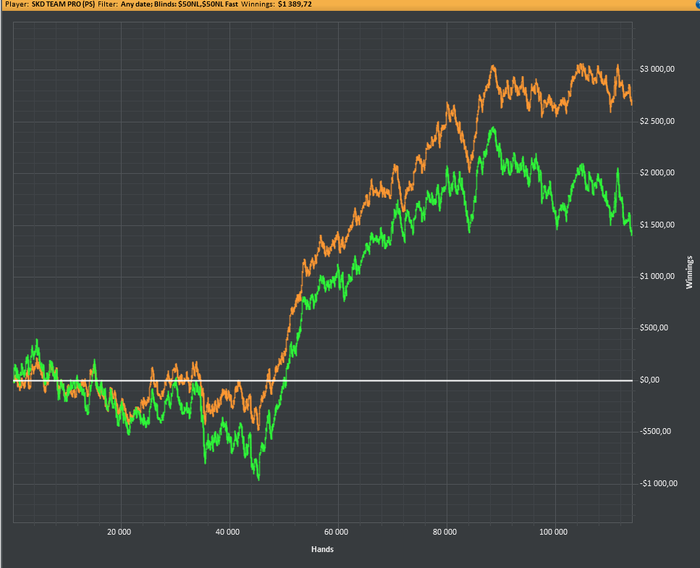Click the $2 500,00 axis label
This screenshot has height=568, width=700.
tap(657, 121)
